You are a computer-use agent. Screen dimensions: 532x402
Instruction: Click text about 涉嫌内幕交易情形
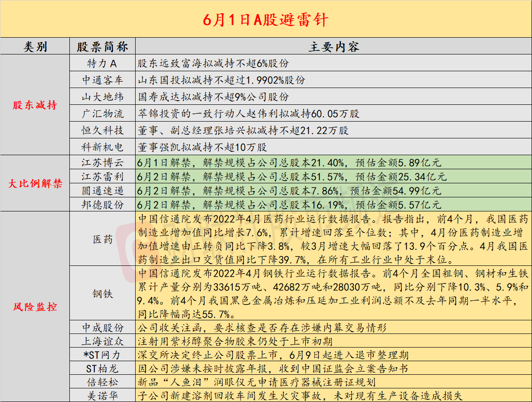[x=262, y=328]
